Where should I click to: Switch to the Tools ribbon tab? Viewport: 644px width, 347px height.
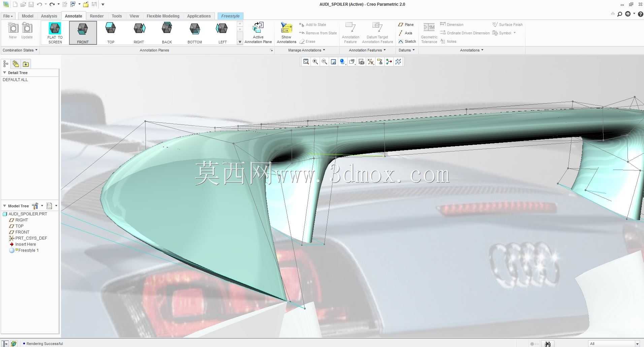coord(117,16)
